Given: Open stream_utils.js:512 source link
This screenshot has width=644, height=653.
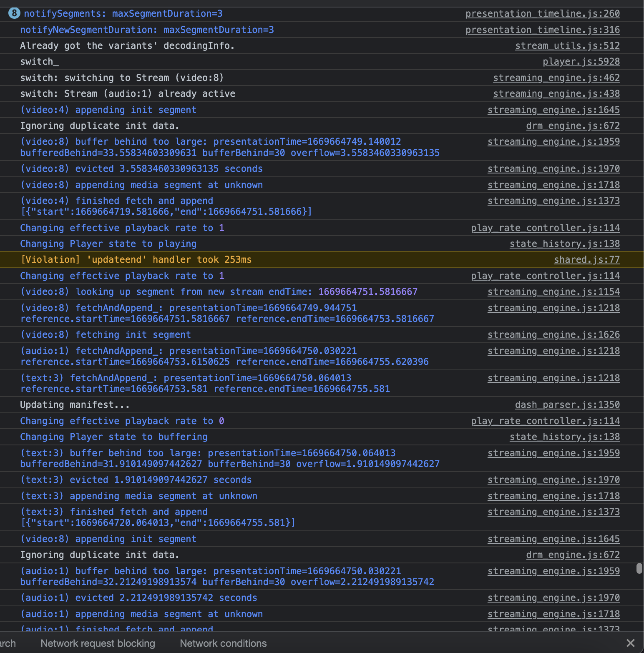Looking at the screenshot, I should click(x=567, y=45).
